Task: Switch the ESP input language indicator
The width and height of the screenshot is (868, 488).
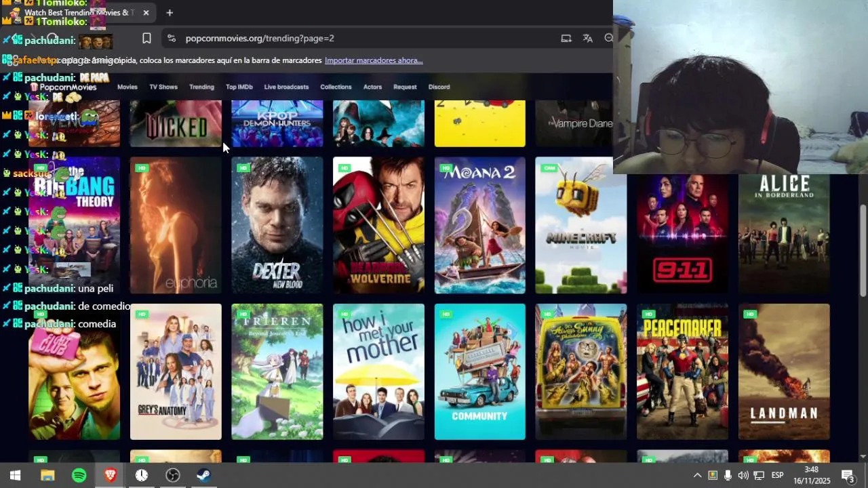Action: coord(778,475)
